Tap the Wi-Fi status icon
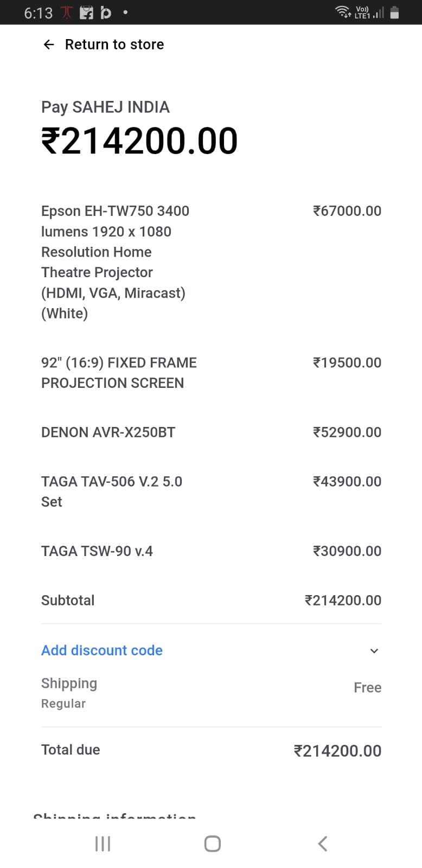Viewport: 422px width, 868px height. click(x=343, y=12)
